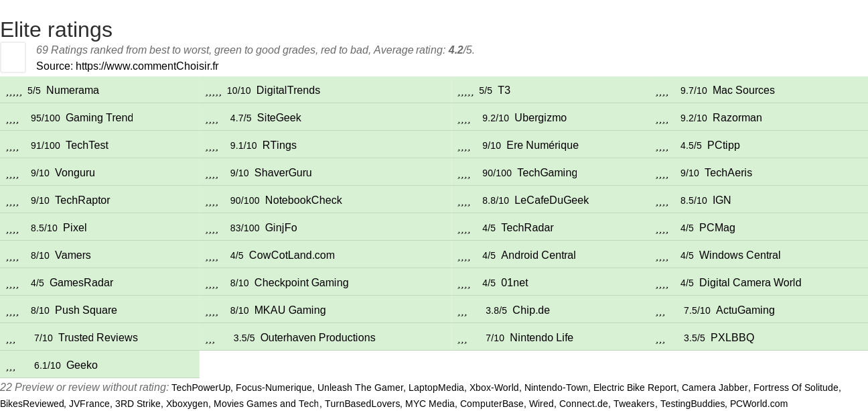The image size is (868, 411).
Task: Click the Geeko entry
Action: click(x=82, y=365)
